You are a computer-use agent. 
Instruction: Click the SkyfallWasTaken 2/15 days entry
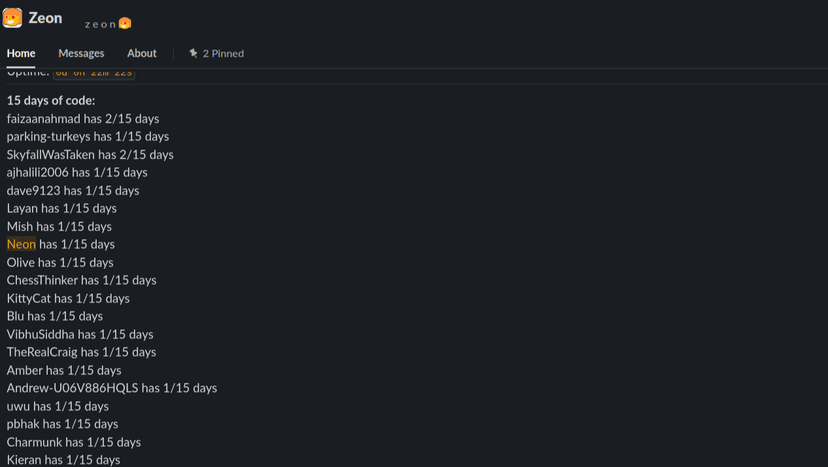(x=90, y=154)
